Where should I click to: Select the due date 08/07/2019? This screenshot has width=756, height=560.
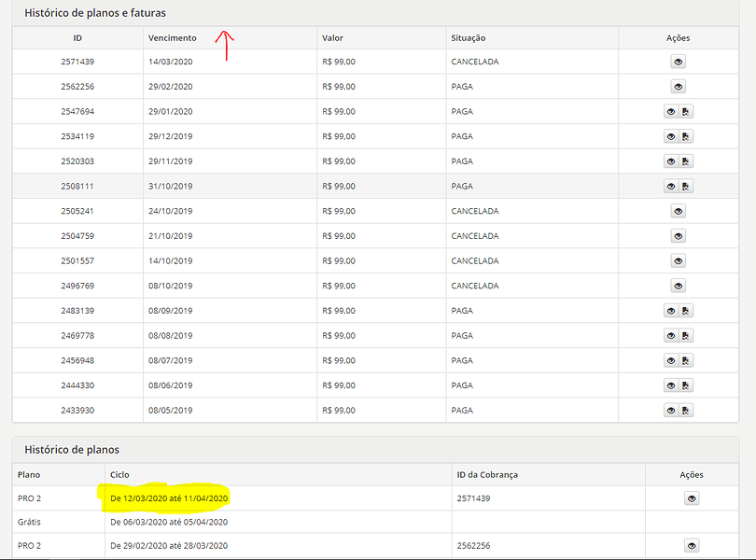click(170, 360)
